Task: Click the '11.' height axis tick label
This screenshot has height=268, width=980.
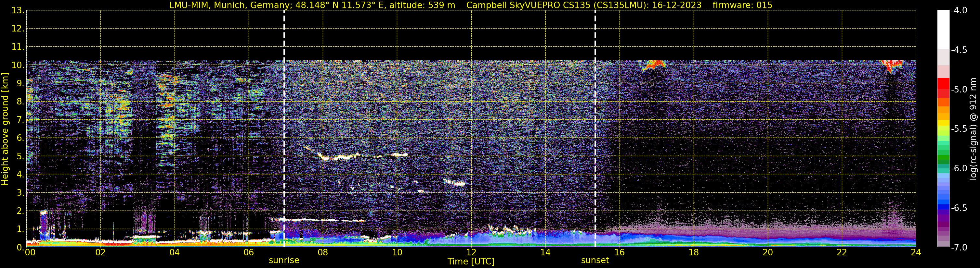Action: (18, 47)
